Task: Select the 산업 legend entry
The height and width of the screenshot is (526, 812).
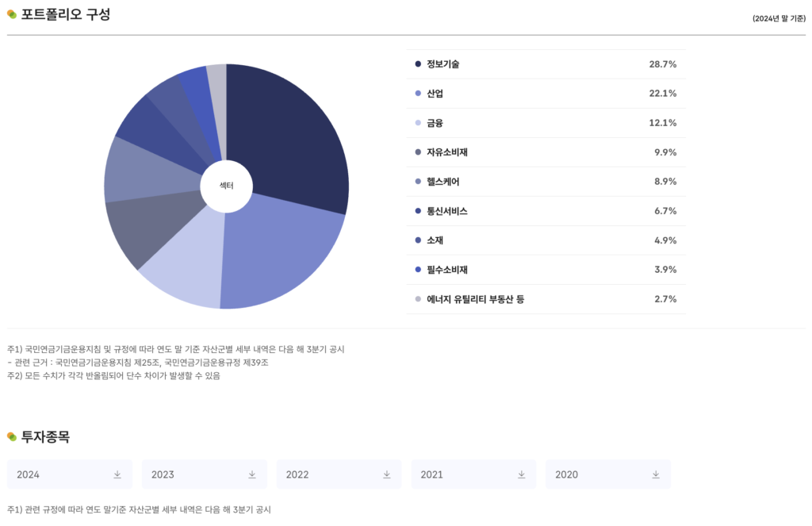Action: (435, 94)
